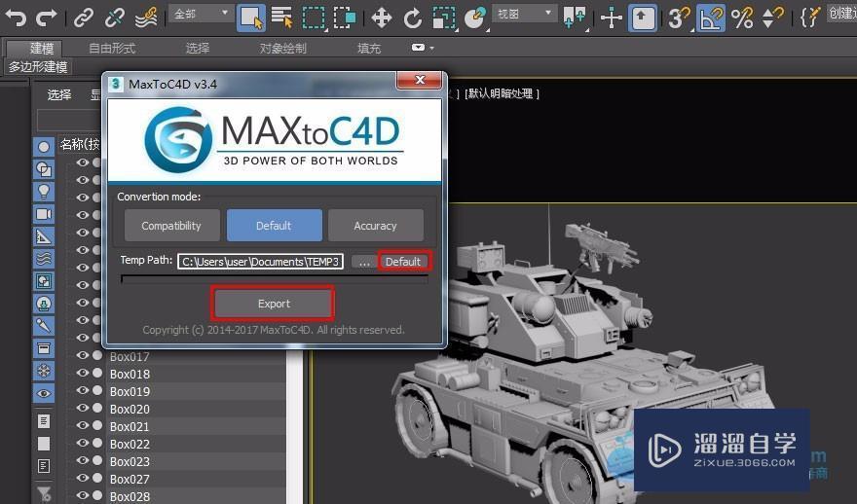The height and width of the screenshot is (504, 857).
Task: Toggle display of containers filter
Action: point(44,348)
